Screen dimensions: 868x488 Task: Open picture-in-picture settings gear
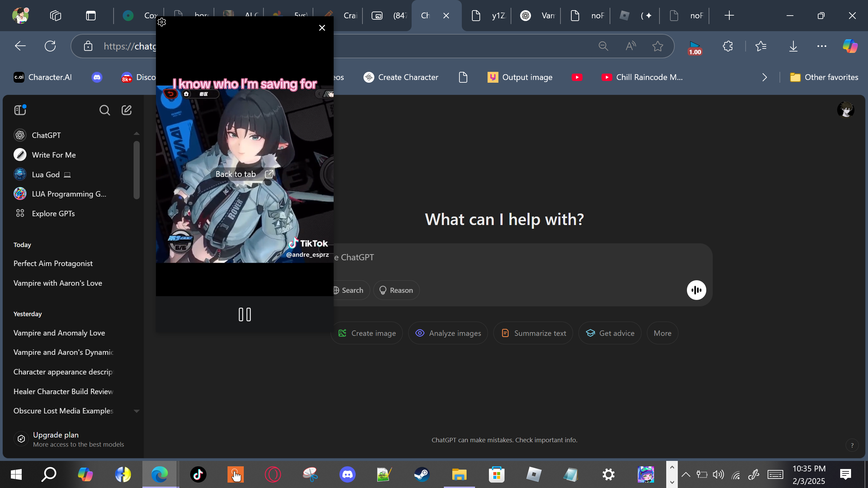(162, 22)
